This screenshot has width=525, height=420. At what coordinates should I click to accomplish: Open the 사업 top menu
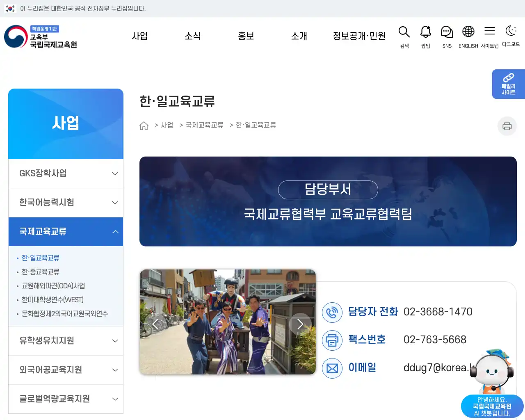pos(139,36)
